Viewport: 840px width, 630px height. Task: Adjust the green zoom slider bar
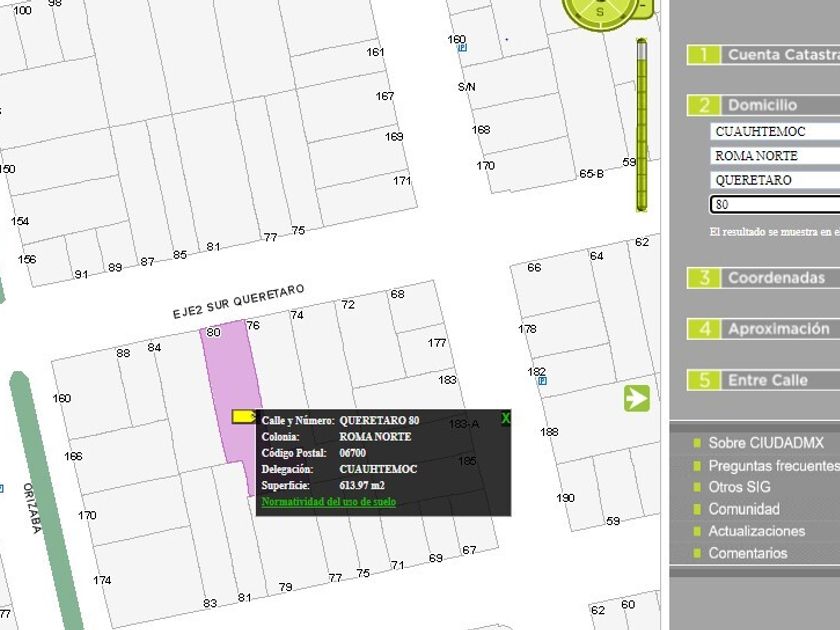[642, 124]
